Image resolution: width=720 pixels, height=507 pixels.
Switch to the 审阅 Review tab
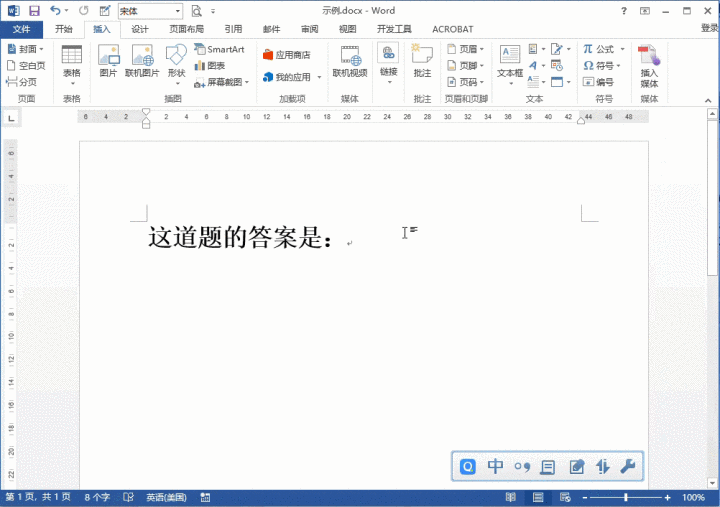(310, 29)
